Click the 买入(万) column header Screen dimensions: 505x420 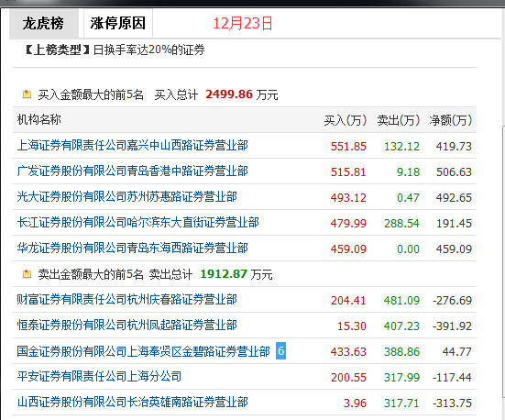346,120
